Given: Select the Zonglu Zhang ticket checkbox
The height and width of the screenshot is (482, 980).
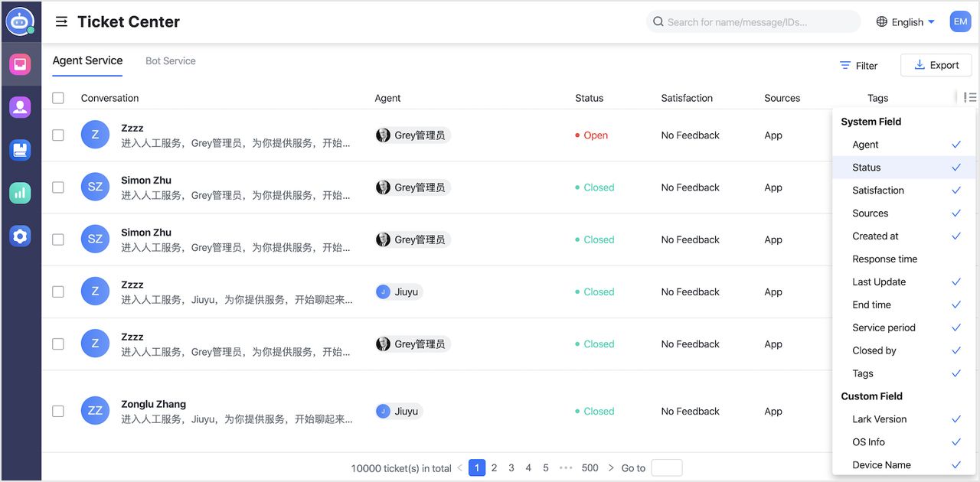Looking at the screenshot, I should (x=58, y=411).
